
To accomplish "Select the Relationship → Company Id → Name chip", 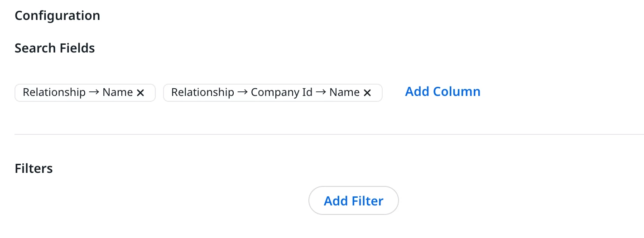I will click(265, 93).
